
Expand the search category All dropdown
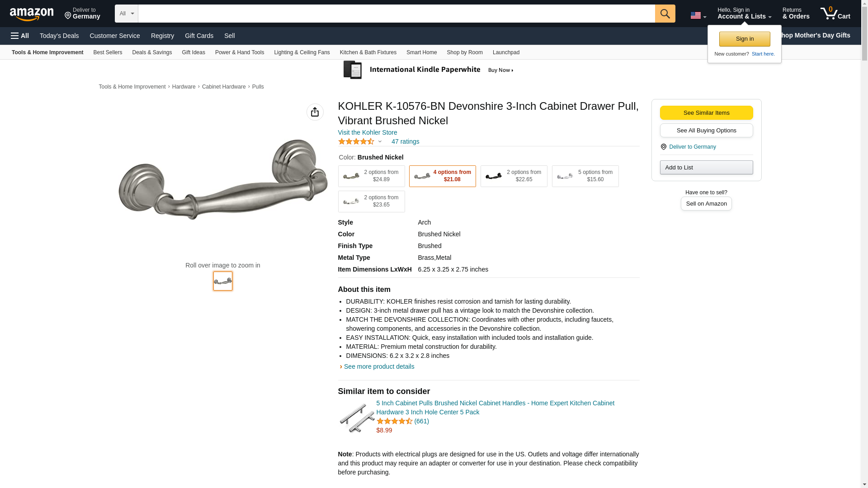pos(127,14)
